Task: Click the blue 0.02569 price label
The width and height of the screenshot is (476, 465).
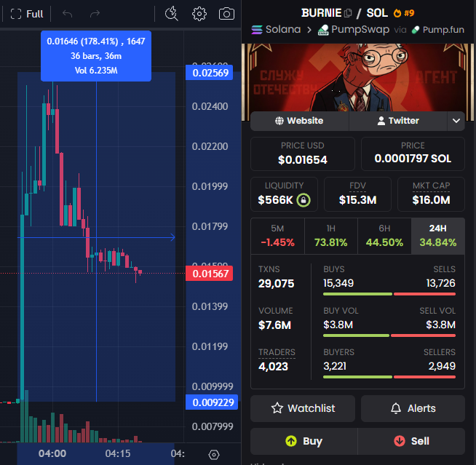Action: pos(210,73)
